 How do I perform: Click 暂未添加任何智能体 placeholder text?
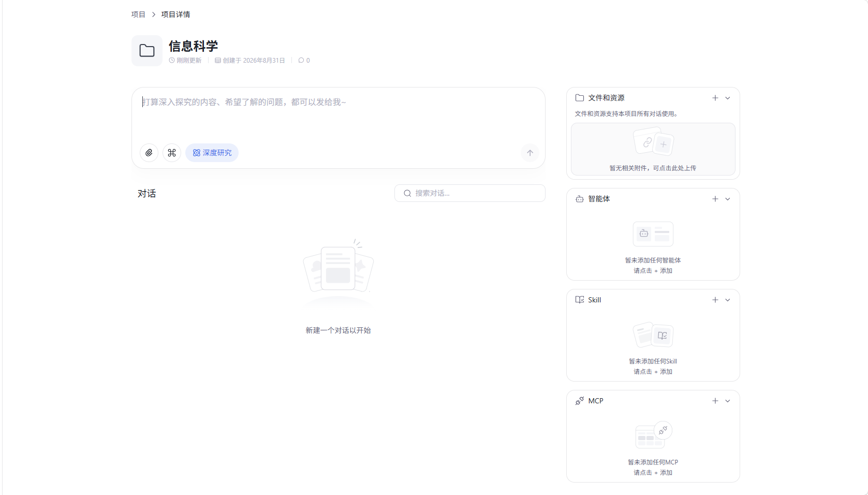(653, 260)
